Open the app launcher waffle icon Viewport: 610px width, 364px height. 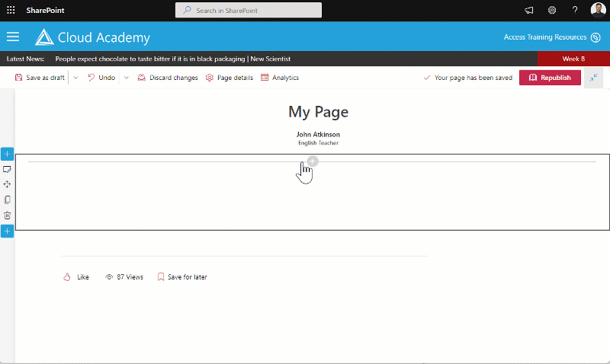coord(11,10)
